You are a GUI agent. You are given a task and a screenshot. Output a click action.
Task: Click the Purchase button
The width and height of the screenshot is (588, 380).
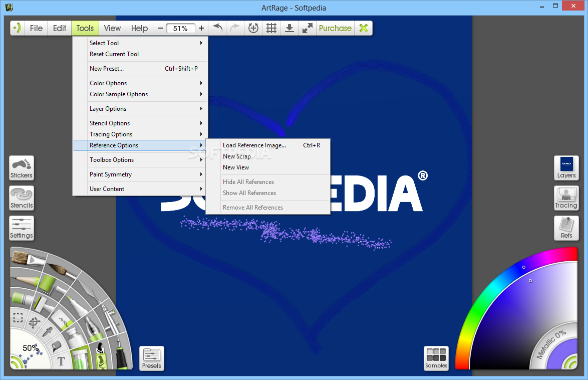(335, 28)
